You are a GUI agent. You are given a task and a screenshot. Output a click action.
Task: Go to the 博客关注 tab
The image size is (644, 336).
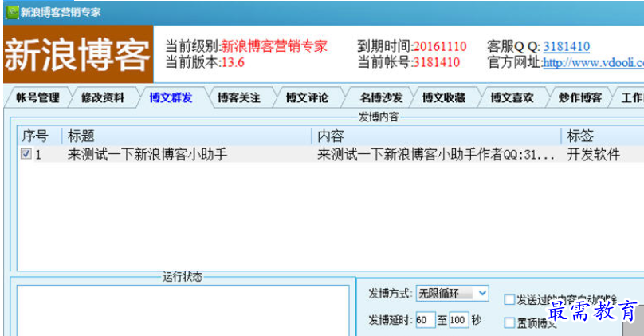coord(239,97)
